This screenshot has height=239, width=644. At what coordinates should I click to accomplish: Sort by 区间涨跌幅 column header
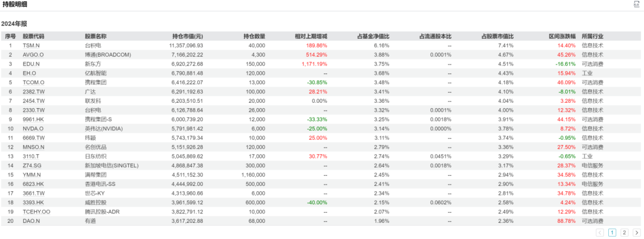[562, 36]
